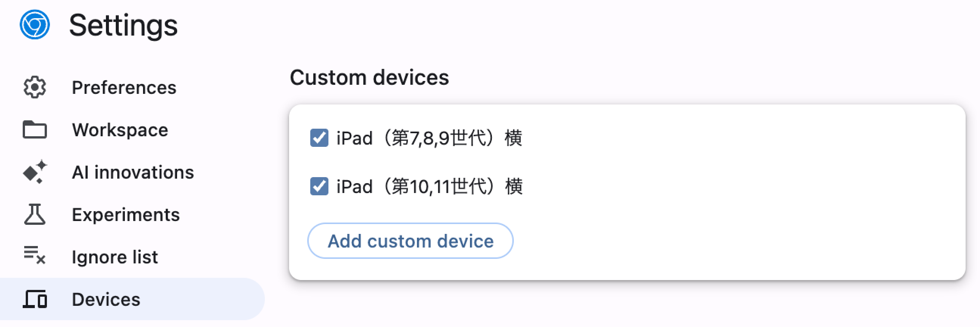Viewport: 980px width, 327px height.
Task: Open the Preferences settings tab
Action: click(x=124, y=87)
